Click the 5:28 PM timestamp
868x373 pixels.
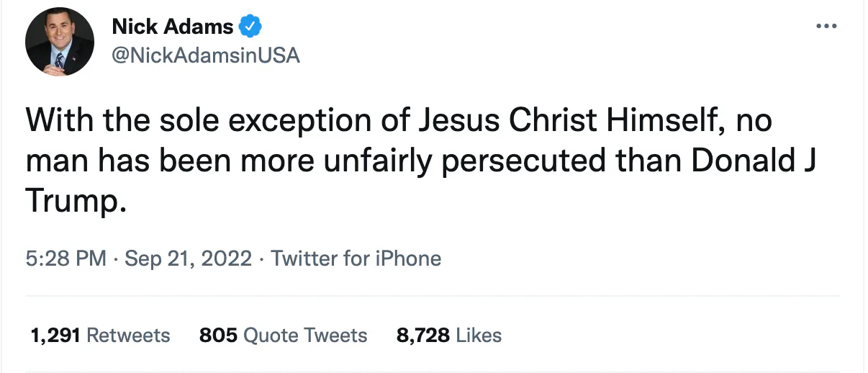(65, 259)
